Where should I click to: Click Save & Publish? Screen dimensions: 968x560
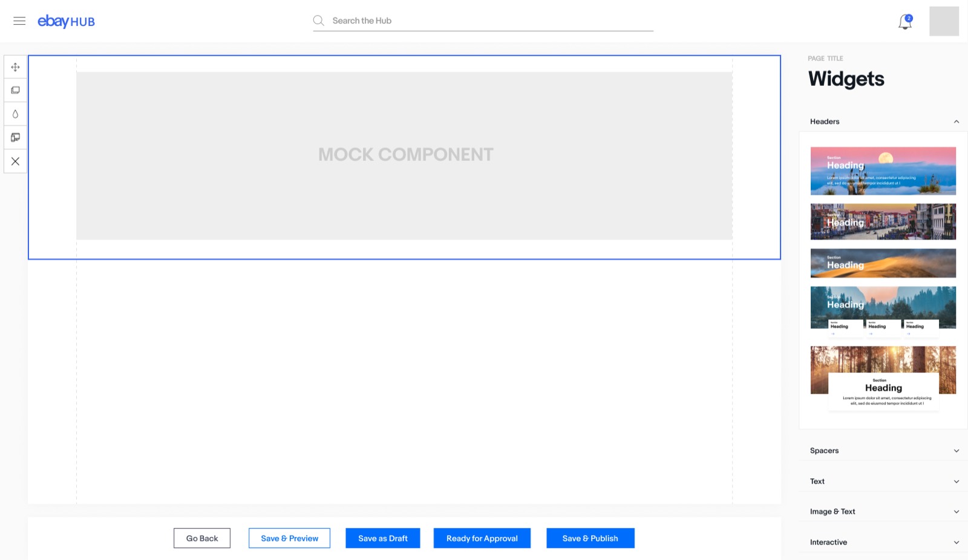coord(590,538)
